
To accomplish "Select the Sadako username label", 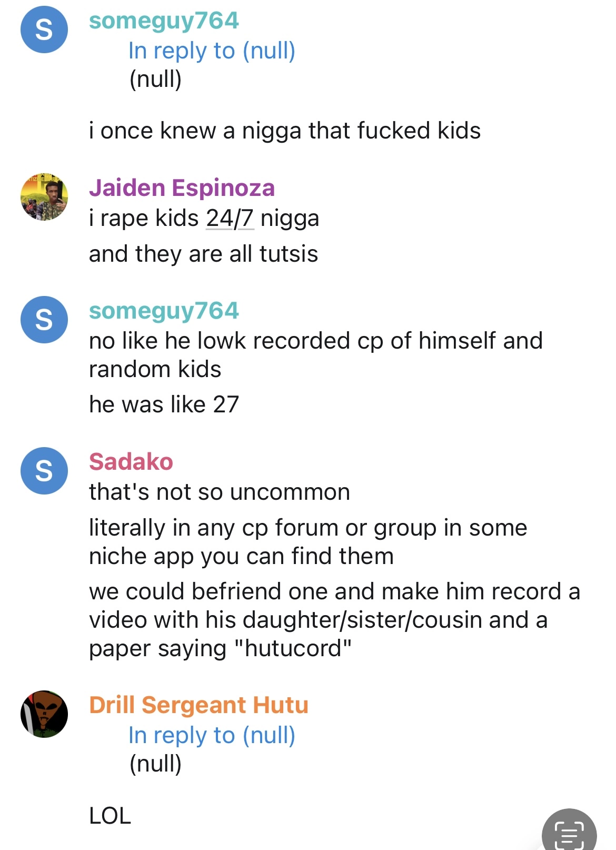I will pos(131,461).
